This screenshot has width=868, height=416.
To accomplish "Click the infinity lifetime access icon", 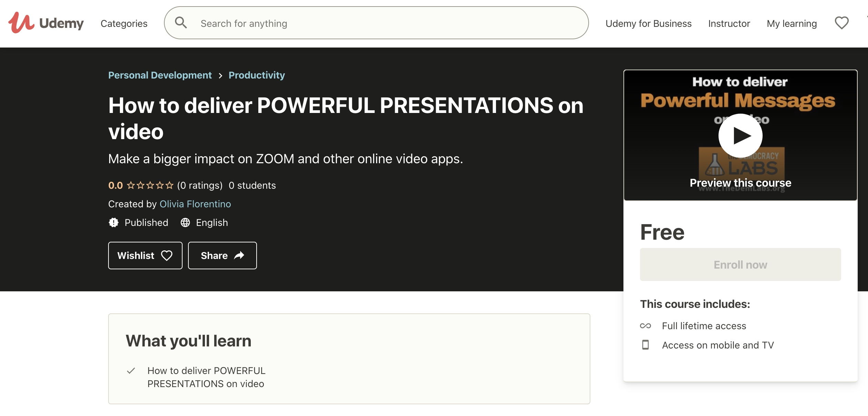I will (x=645, y=326).
